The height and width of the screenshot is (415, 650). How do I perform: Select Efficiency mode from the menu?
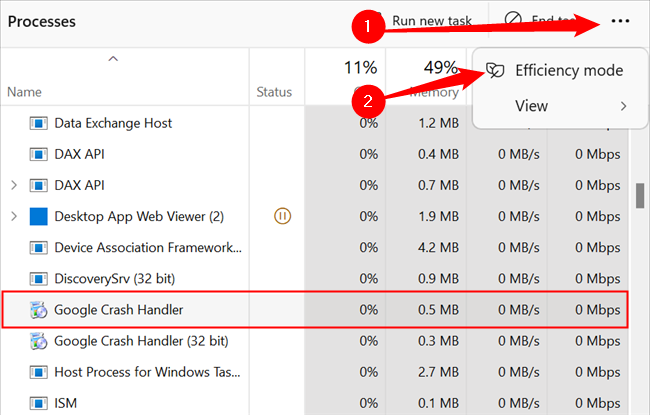[x=568, y=71]
